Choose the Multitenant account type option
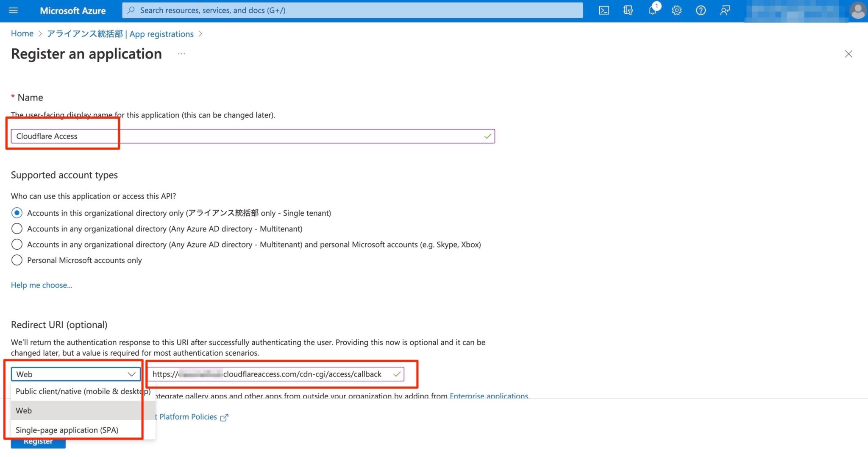Image resolution: width=868 pixels, height=457 pixels. [x=17, y=228]
